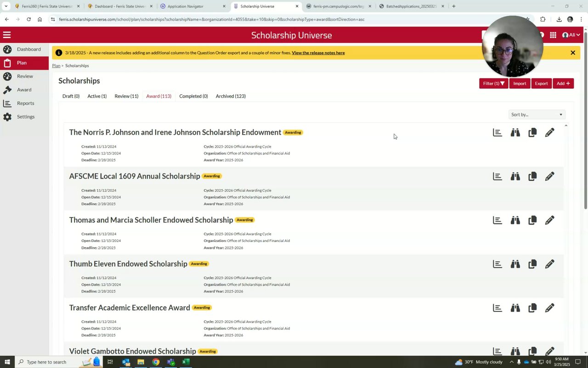The width and height of the screenshot is (588, 368).
Task: Copy the Transfer Academic Excellence Award
Action: pyautogui.click(x=532, y=308)
